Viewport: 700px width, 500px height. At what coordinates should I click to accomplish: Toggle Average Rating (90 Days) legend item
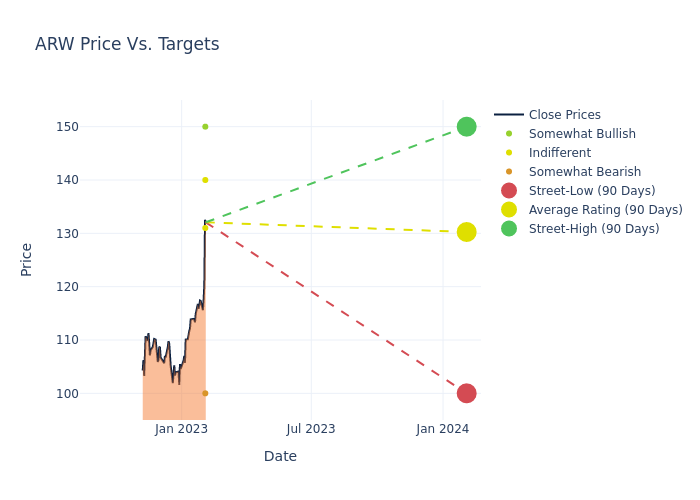(x=605, y=210)
